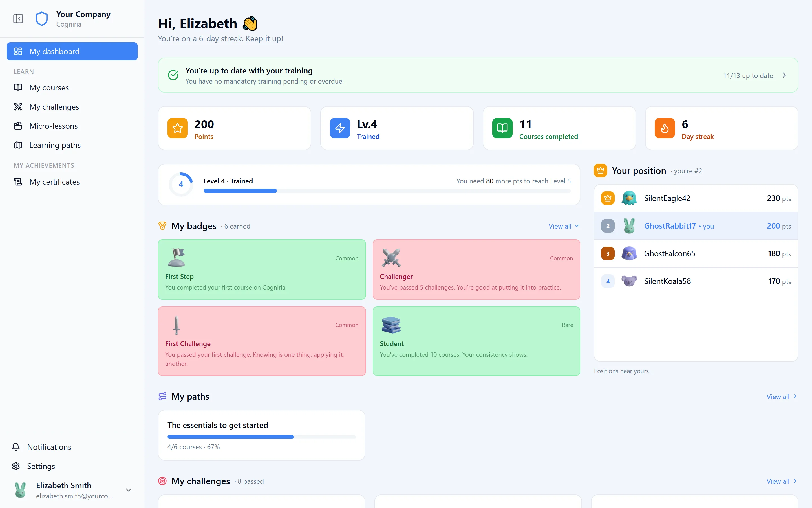The height and width of the screenshot is (508, 812).
Task: Open My certificates
Action: pos(72,182)
